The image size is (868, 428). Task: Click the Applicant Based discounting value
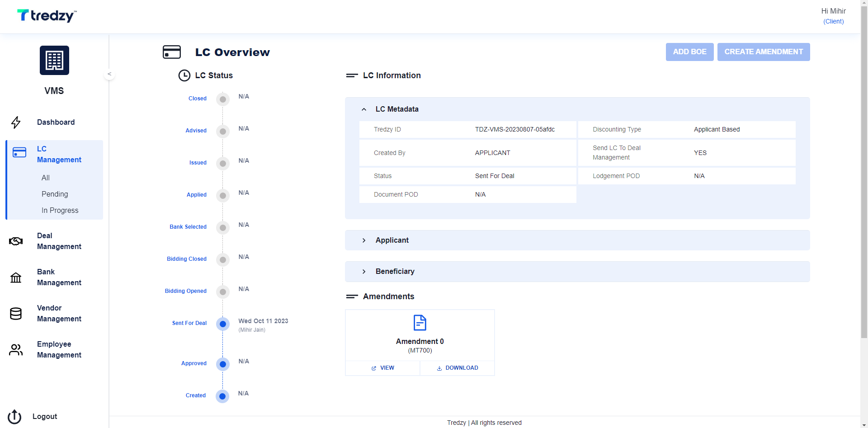(717, 130)
